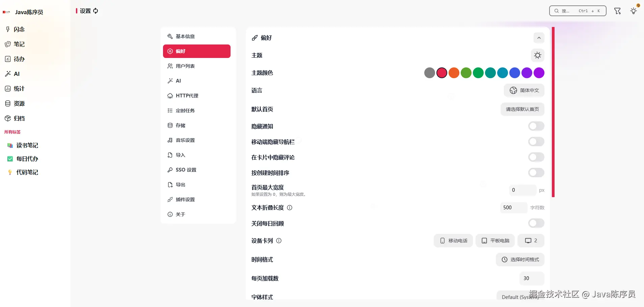The image size is (644, 307).
Task: Pick the orange theme color
Action: 454,73
